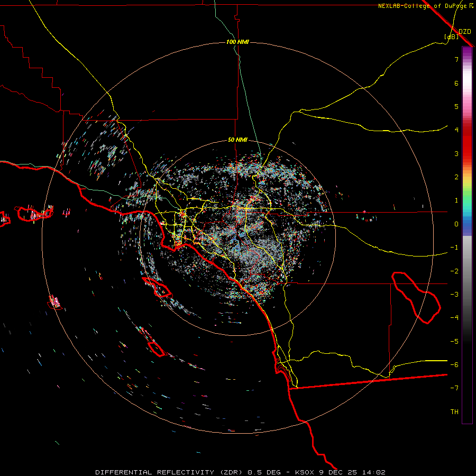Select the "-1" scale label

pos(454,248)
